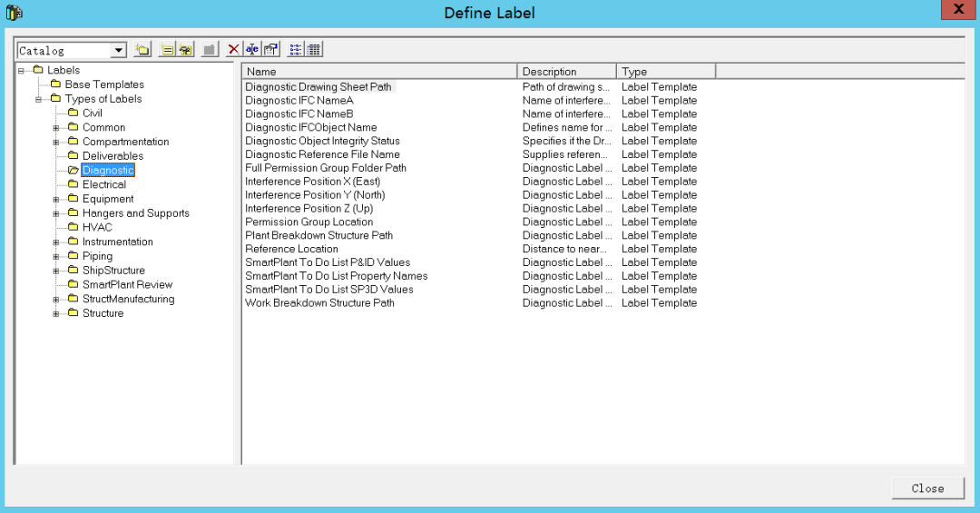This screenshot has width=980, height=513.
Task: Select Diagnostic IFC NameA row
Action: (299, 100)
